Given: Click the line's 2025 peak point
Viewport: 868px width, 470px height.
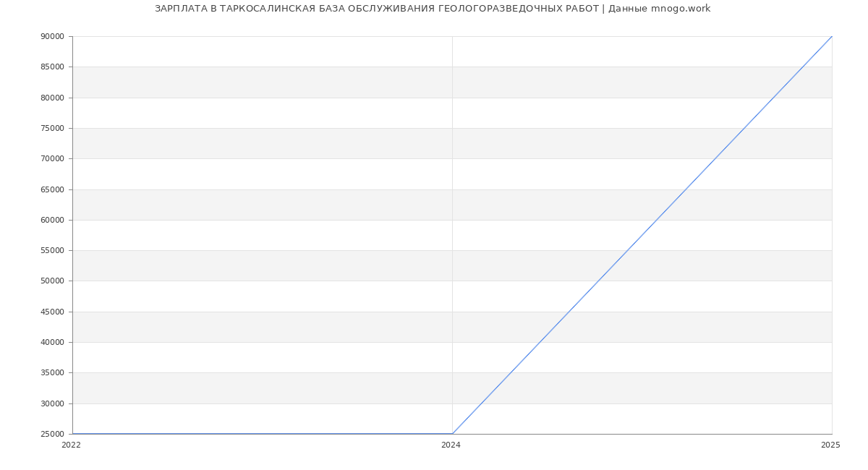Looking at the screenshot, I should (832, 36).
